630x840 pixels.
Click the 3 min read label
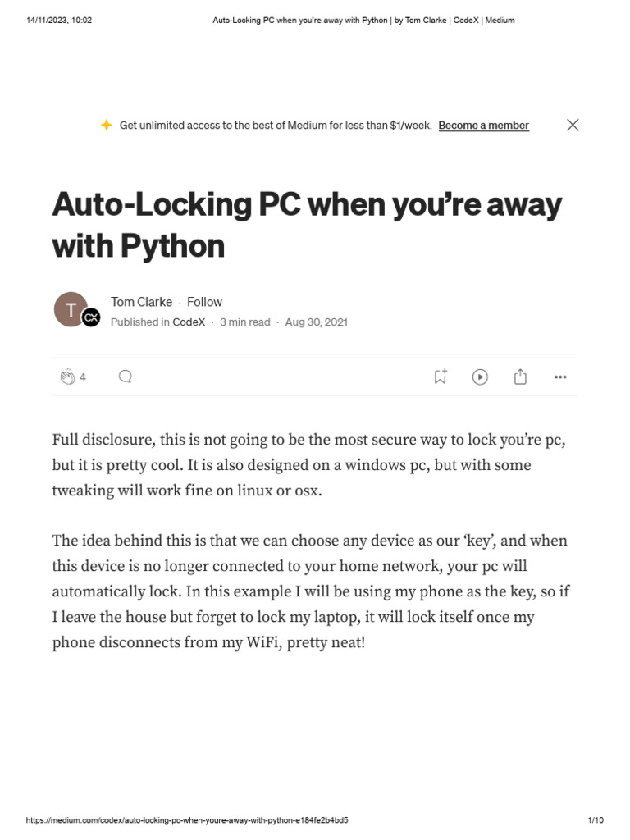(x=244, y=322)
